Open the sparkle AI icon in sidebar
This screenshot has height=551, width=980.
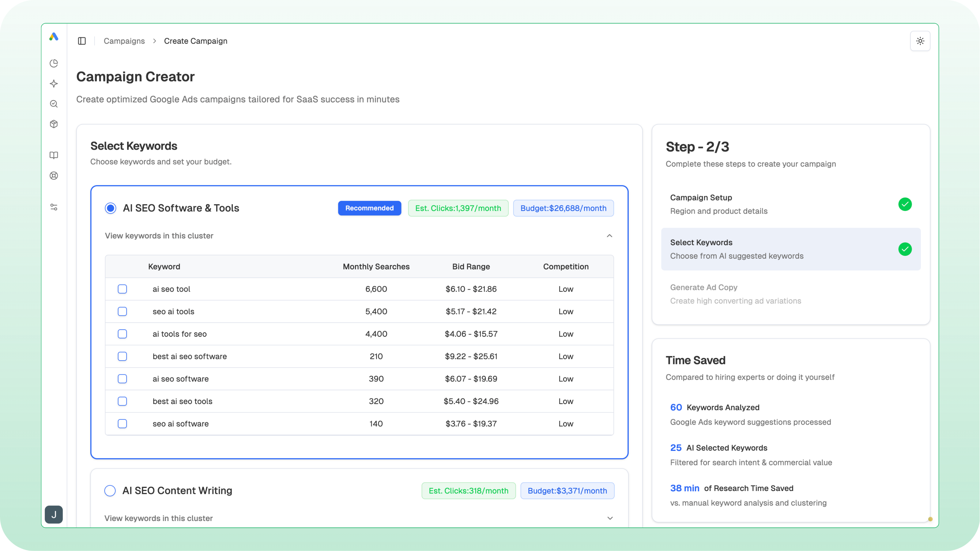point(54,84)
